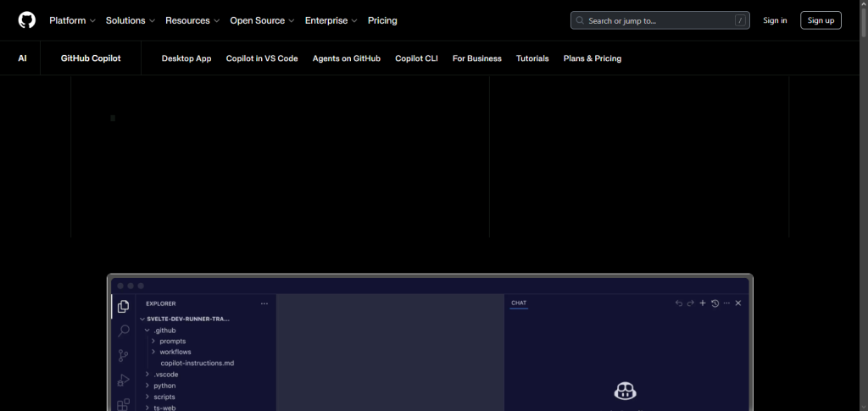Open the Copilot CLI tab

[416, 58]
